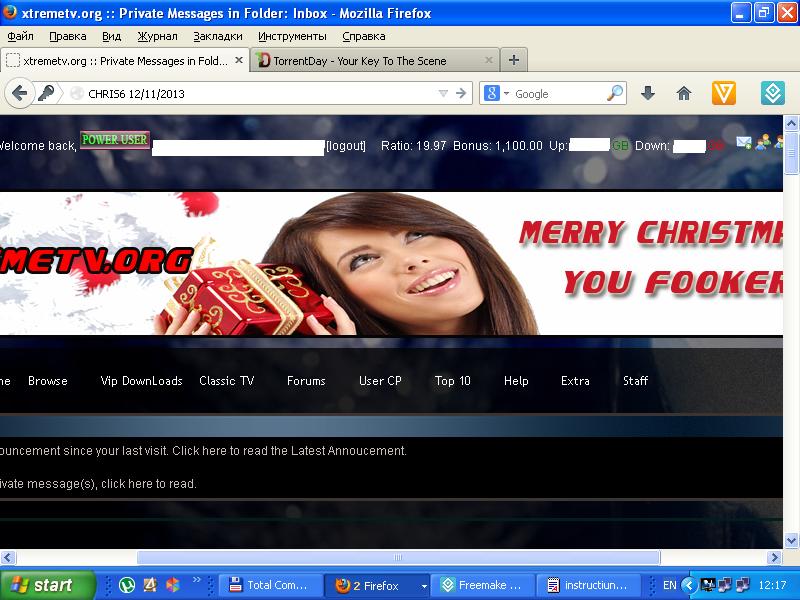
Task: Click the horizontal scrollbar left arrow
Action: click(x=8, y=557)
